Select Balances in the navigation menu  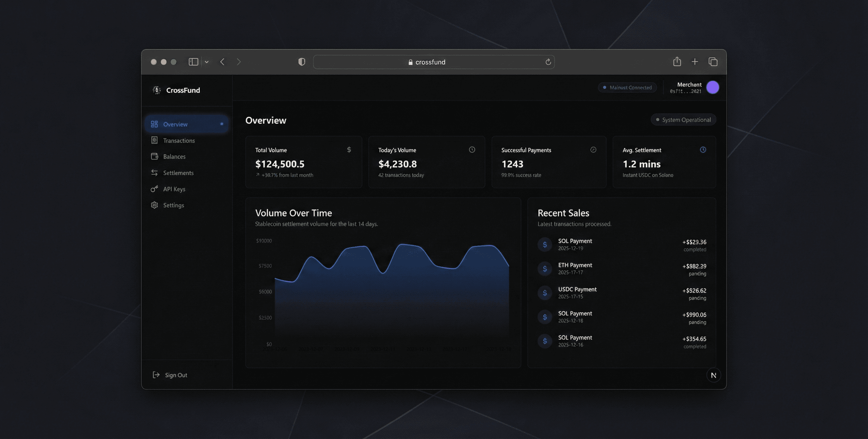[174, 157]
